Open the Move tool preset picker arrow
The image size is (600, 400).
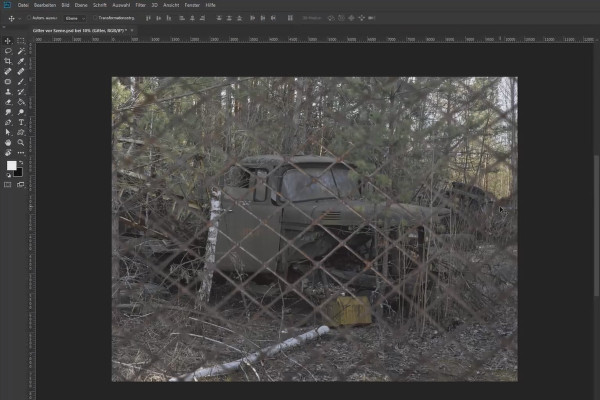(x=20, y=18)
